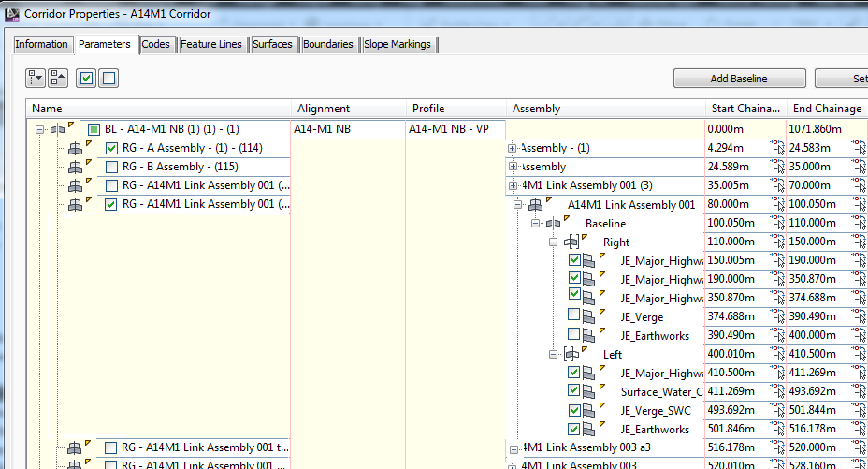The height and width of the screenshot is (469, 868).
Task: Expand the Assembly - (1) node
Action: [x=512, y=149]
